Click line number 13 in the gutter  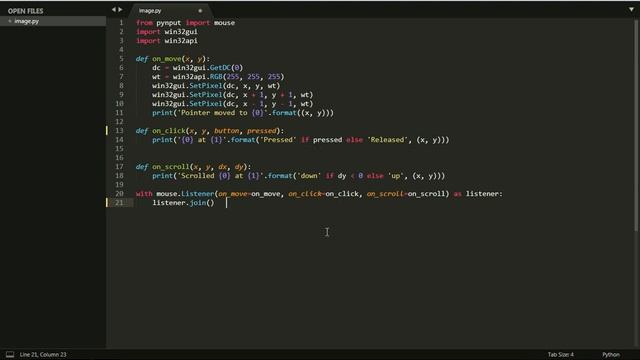(x=119, y=131)
